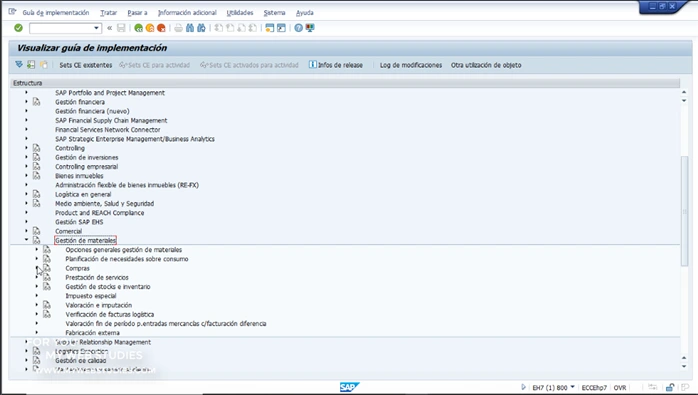Open the blue Help question mark icon

point(298,28)
